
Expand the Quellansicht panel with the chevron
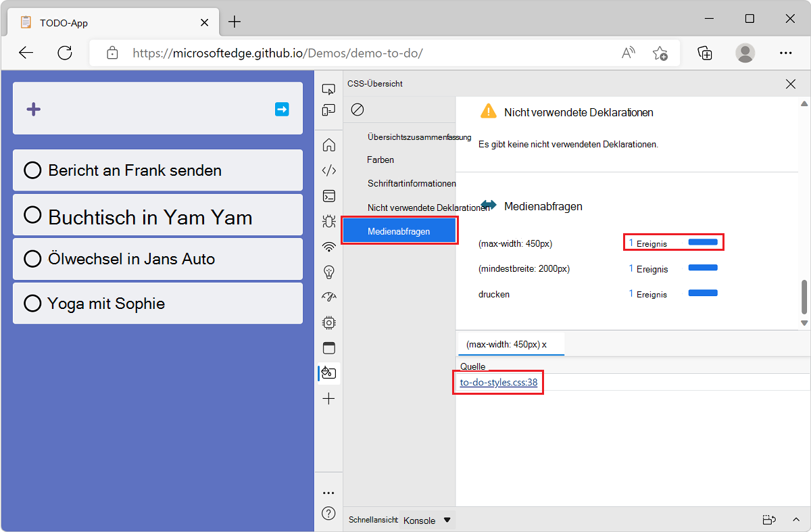point(795,520)
